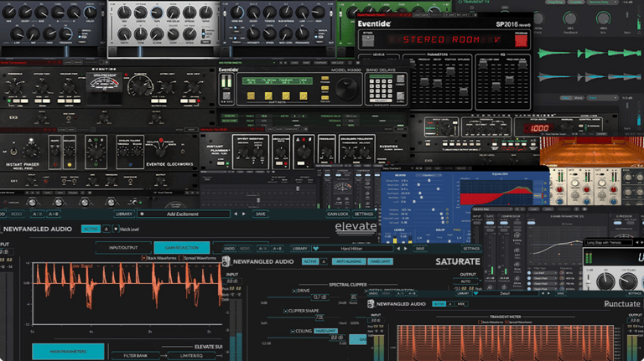Screen dimensions: 644x361
Task: Go to previous preset in Elevate
Action: click(236, 214)
